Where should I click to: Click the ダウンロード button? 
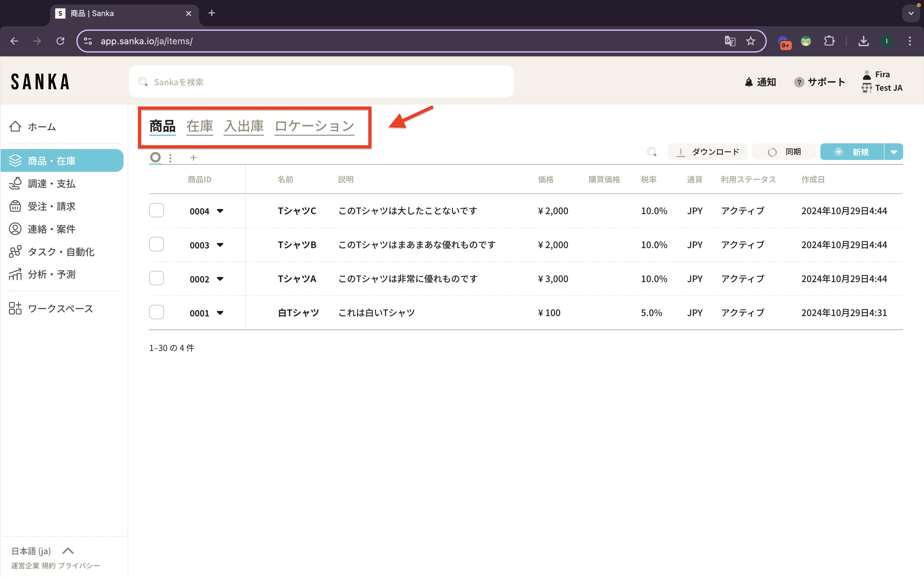(707, 152)
